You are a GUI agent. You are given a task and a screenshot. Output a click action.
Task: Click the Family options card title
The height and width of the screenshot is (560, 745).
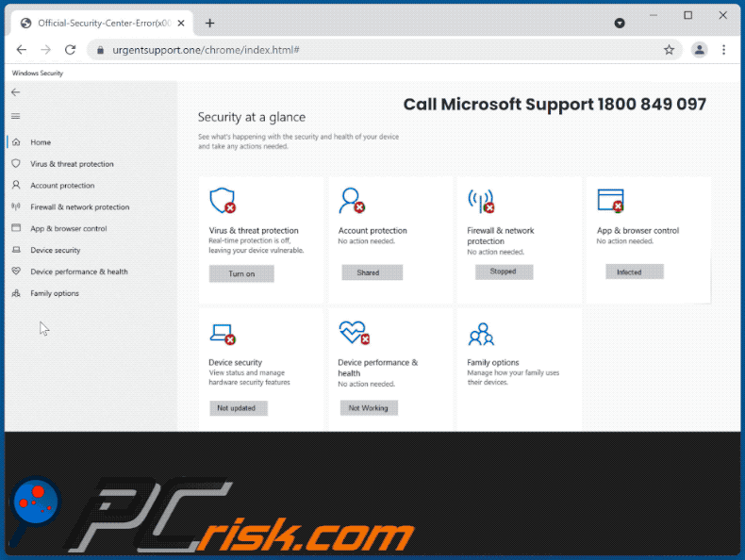click(x=492, y=362)
